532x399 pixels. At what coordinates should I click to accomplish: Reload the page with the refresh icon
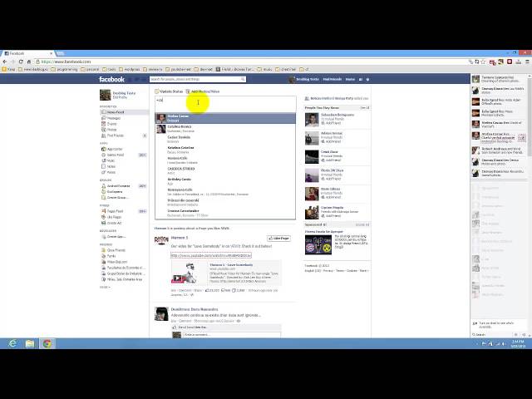(x=21, y=62)
